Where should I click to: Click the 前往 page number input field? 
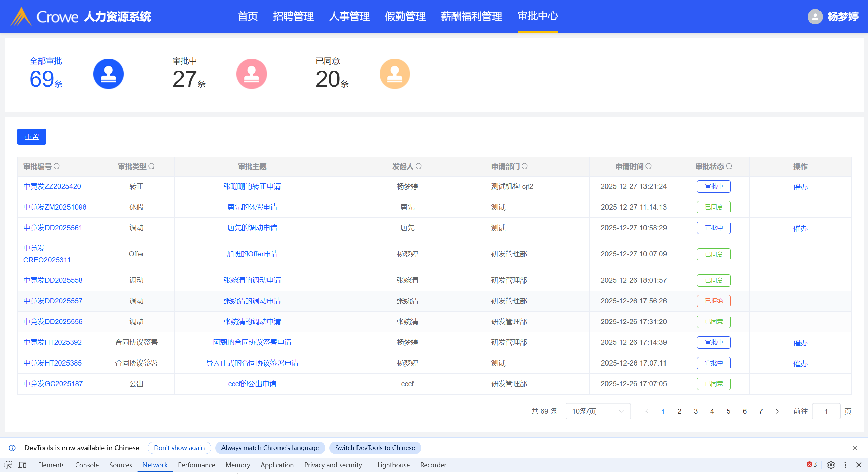click(x=826, y=411)
